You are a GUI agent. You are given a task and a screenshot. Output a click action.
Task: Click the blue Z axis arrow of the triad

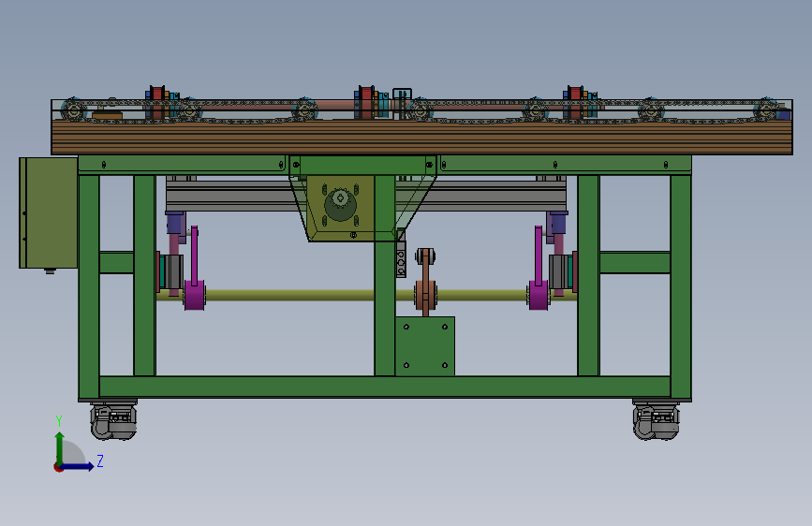77,466
